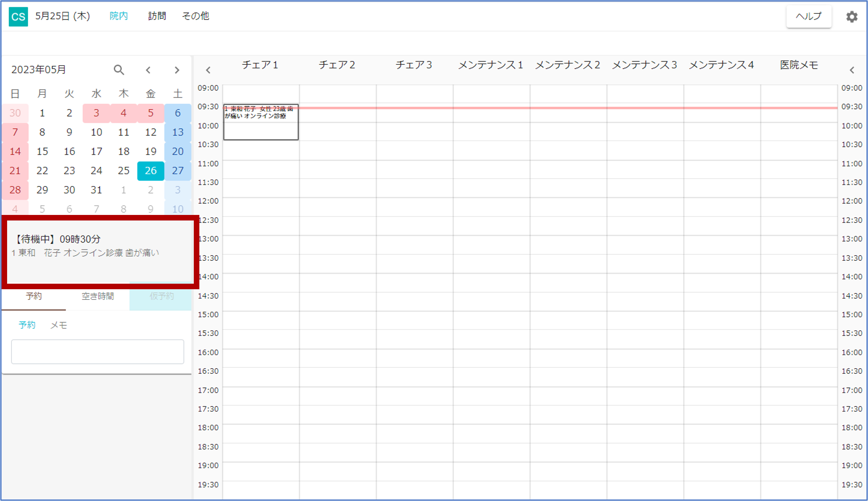
Task: Click the メンテナンス1 column header
Action: point(490,65)
